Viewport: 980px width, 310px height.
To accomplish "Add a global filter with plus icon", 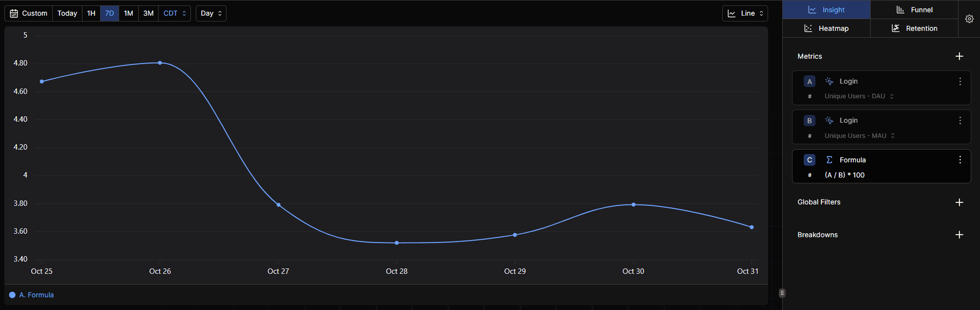I will click(x=959, y=202).
